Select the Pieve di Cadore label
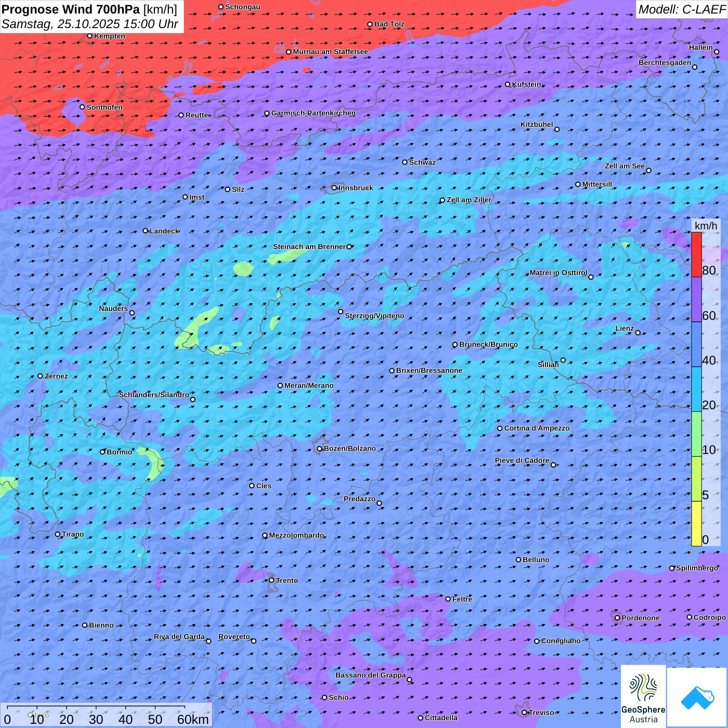728x728 pixels. click(x=522, y=460)
